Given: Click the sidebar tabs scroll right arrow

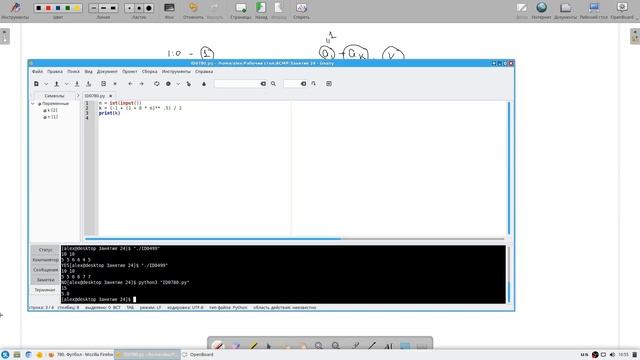Looking at the screenshot, I should tap(78, 96).
